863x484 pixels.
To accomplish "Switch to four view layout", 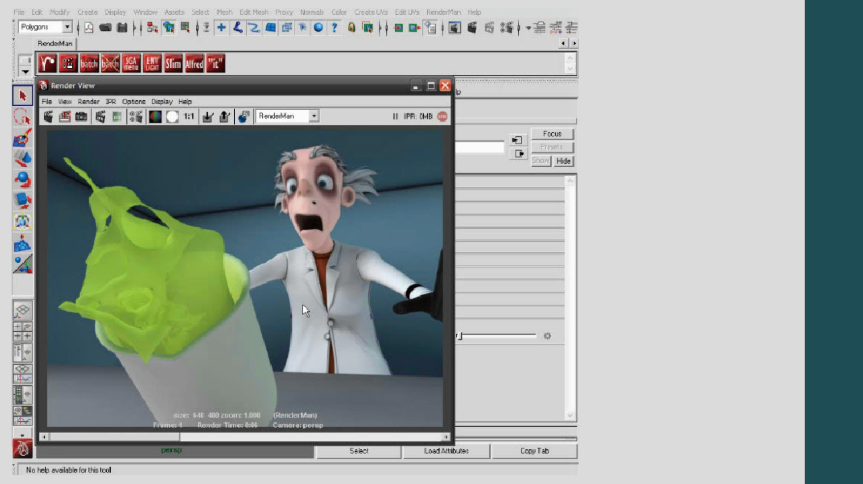I will pos(23,331).
